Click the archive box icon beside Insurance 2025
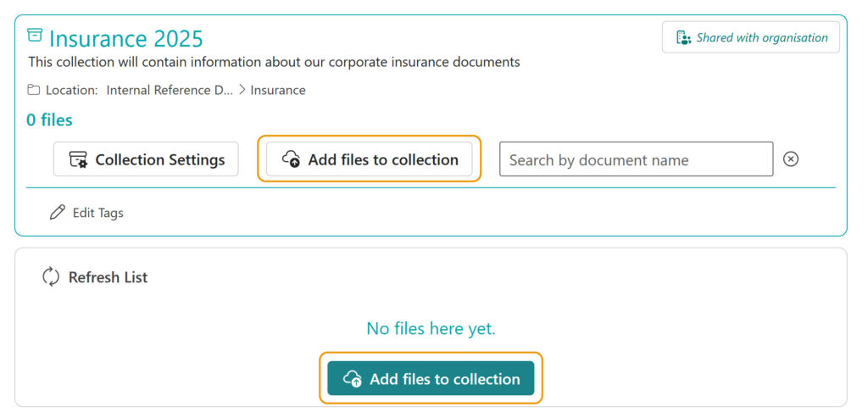 (x=35, y=36)
